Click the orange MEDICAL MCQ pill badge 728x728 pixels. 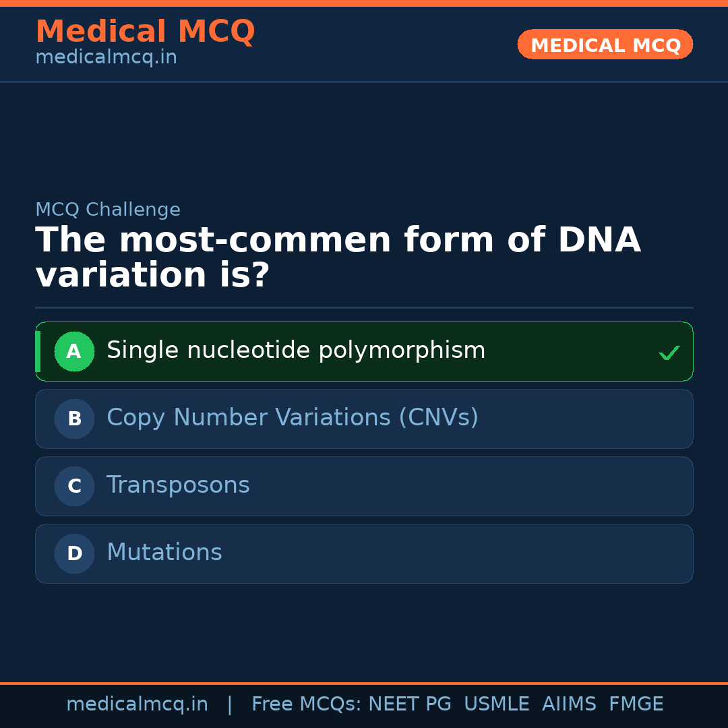coord(605,44)
